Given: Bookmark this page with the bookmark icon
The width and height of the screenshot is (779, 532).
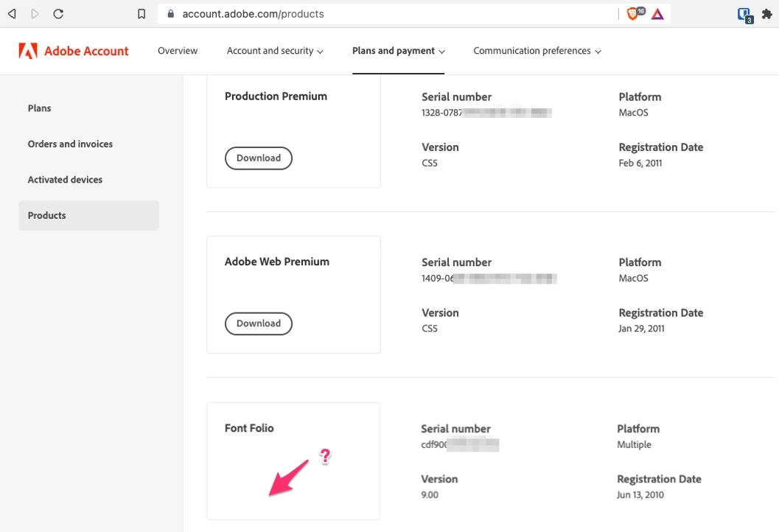Looking at the screenshot, I should (142, 14).
